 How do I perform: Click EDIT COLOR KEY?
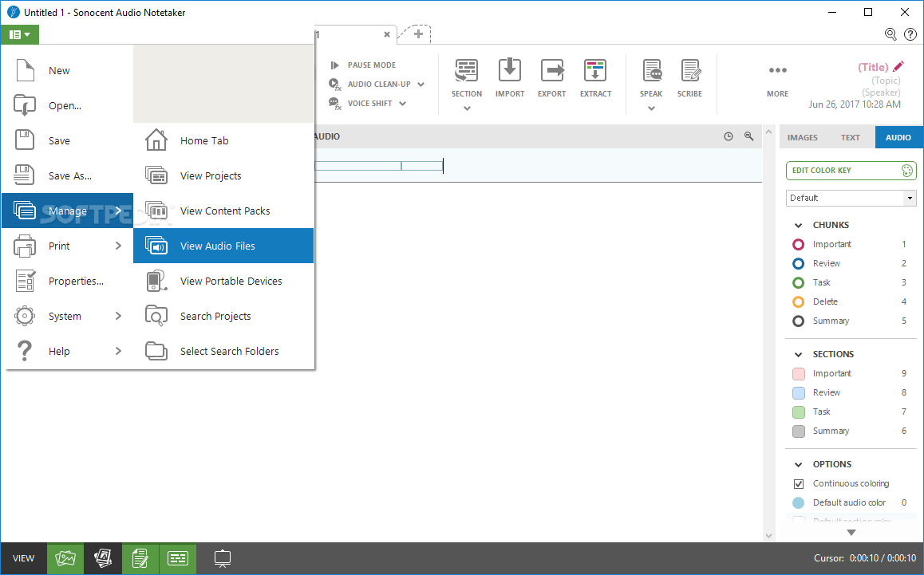pos(839,170)
